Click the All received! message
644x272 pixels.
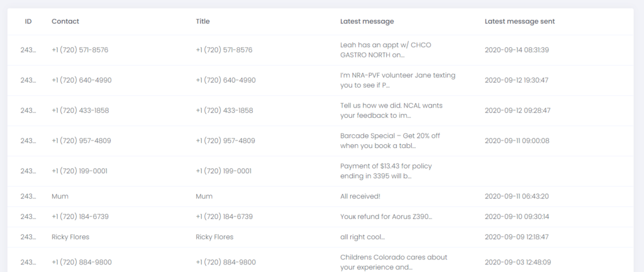[360, 196]
